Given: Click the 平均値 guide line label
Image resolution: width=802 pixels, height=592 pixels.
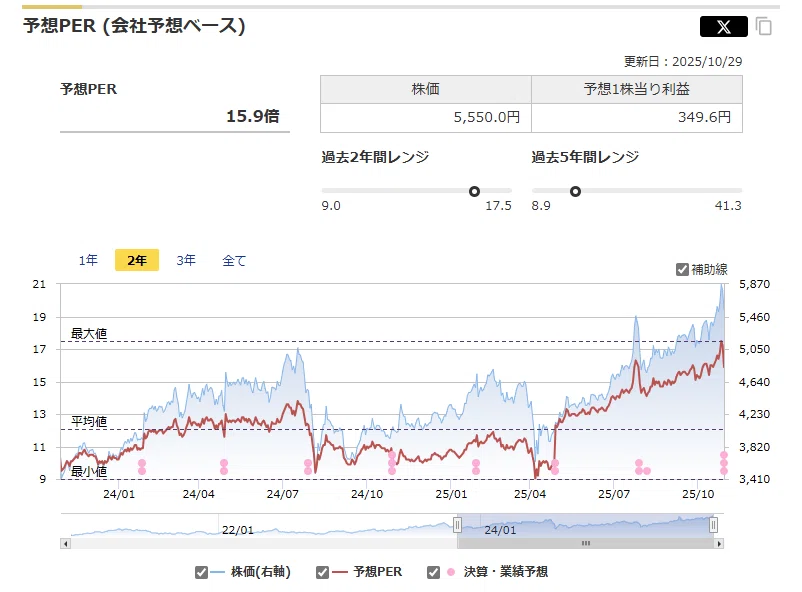Looking at the screenshot, I should pos(89,422).
